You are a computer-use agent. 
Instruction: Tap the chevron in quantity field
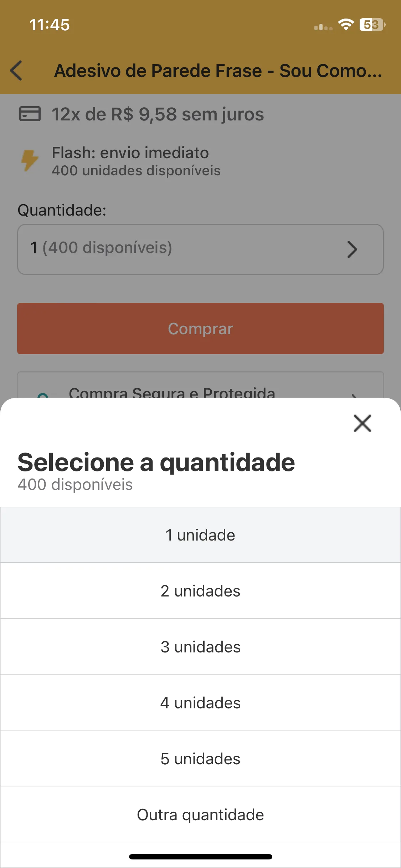(352, 249)
